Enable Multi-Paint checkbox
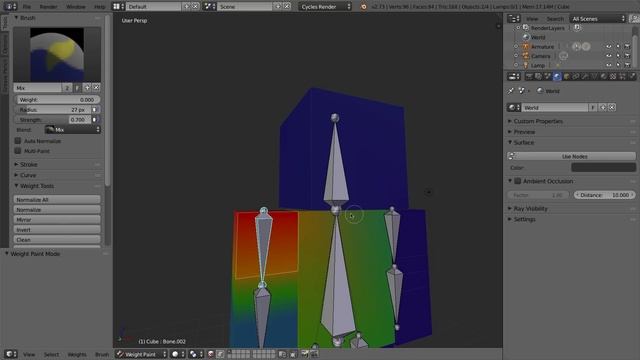This screenshot has width=640, height=360. [x=18, y=151]
